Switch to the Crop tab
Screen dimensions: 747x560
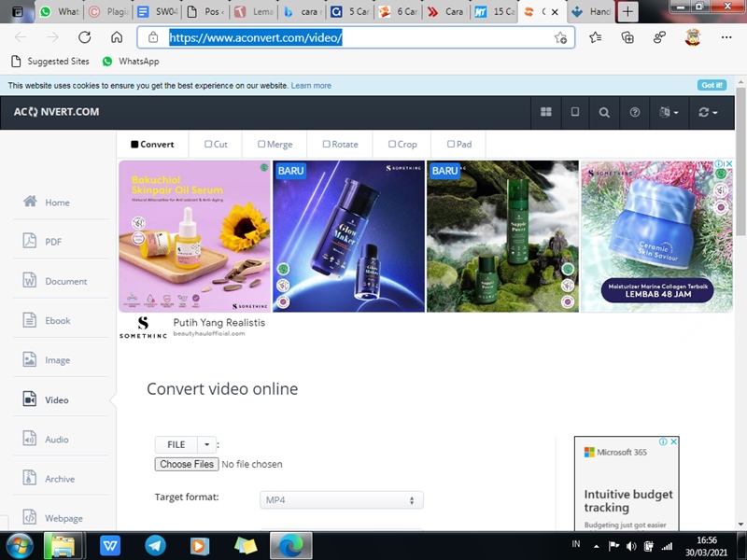click(x=402, y=145)
